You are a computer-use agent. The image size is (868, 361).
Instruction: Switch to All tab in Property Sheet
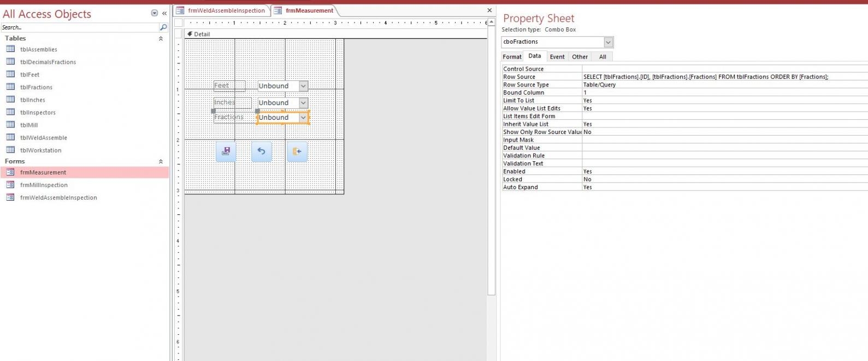click(603, 57)
